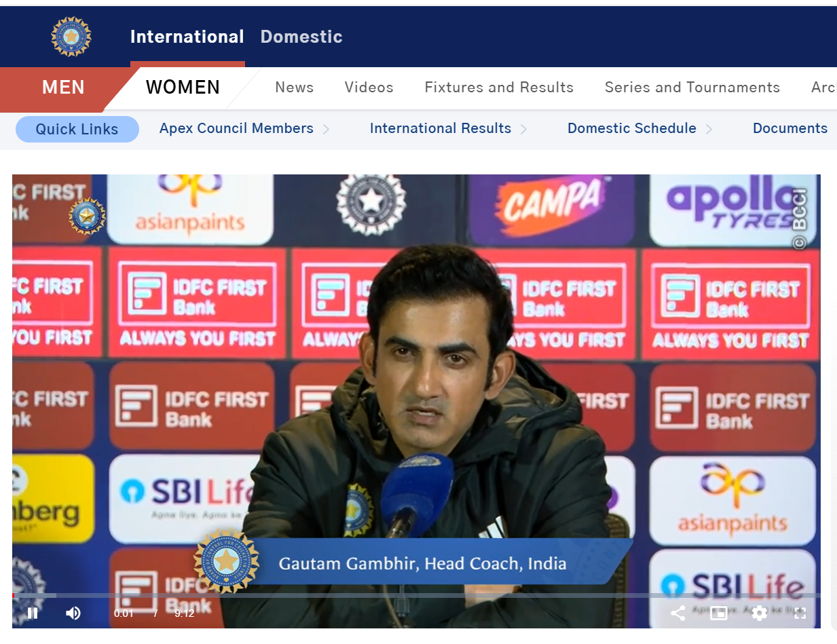Open the News menu item
This screenshot has height=644, width=837.
pyautogui.click(x=295, y=88)
